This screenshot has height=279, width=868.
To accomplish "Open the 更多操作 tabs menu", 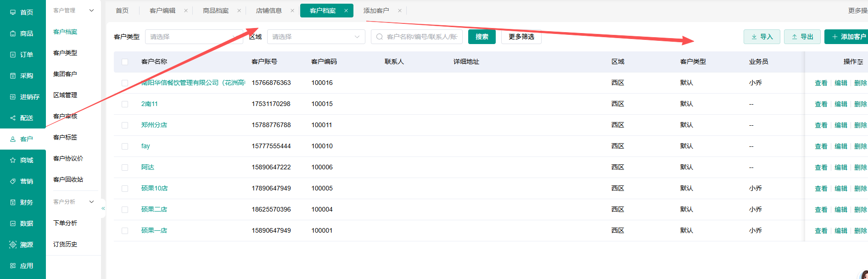I will click(857, 11).
